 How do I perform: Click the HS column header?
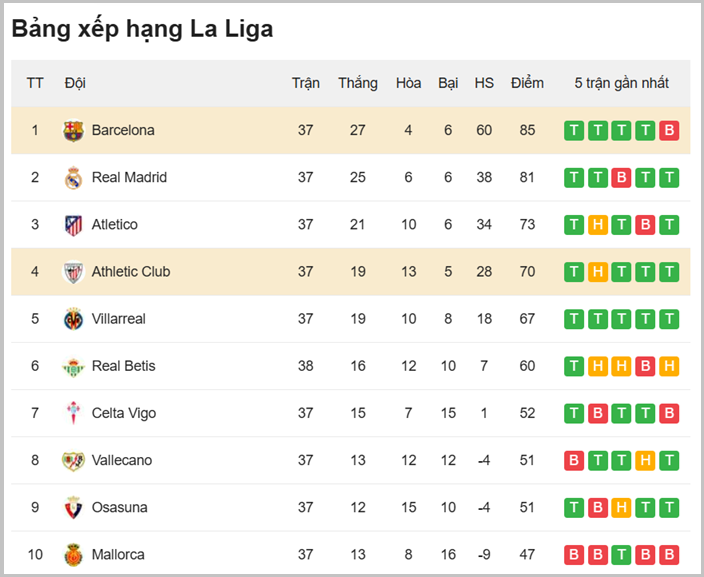[484, 83]
